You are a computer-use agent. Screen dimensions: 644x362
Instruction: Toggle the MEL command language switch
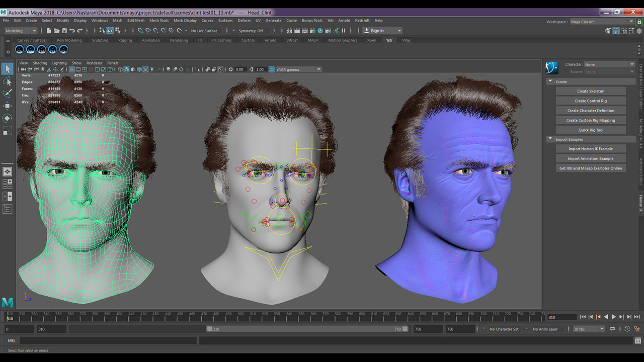coord(12,340)
